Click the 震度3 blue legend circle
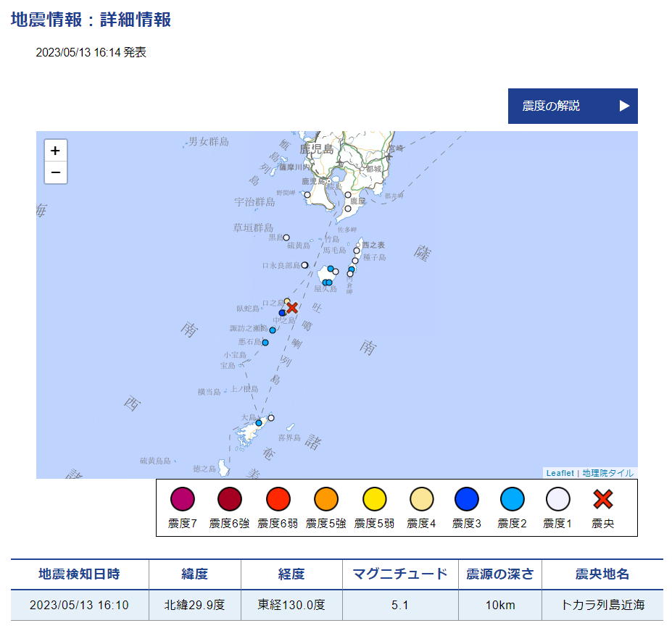Image resolution: width=672 pixels, height=636 pixels. [x=467, y=499]
